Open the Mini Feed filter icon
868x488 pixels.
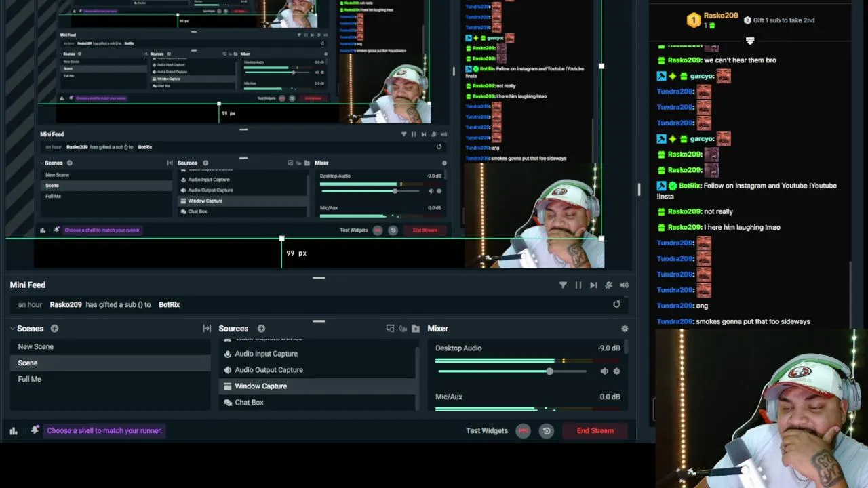click(x=563, y=285)
